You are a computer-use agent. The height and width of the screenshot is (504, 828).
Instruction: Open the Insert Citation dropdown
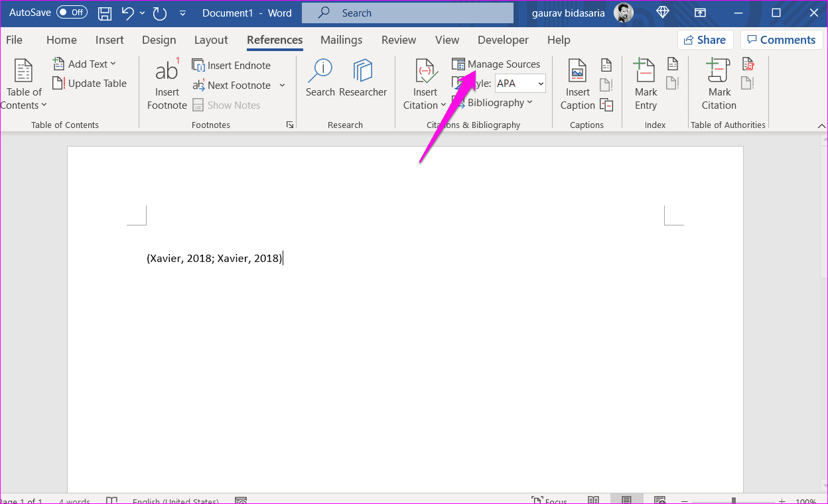[x=425, y=84]
